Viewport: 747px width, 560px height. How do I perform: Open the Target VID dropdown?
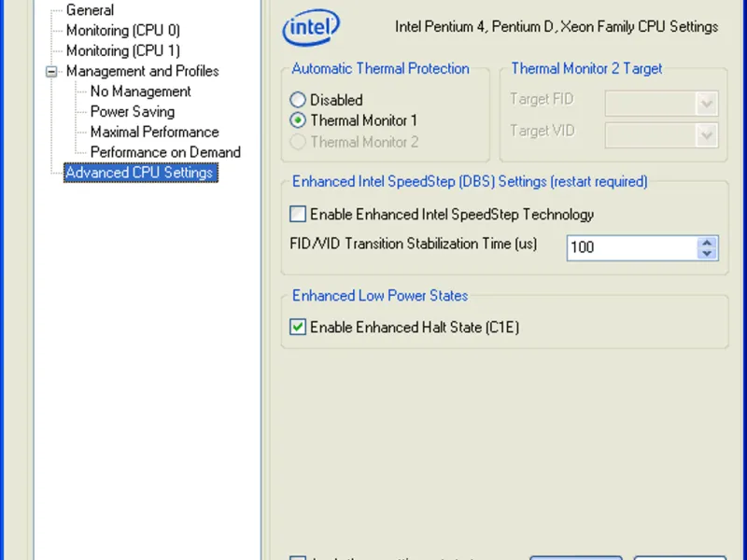point(662,135)
